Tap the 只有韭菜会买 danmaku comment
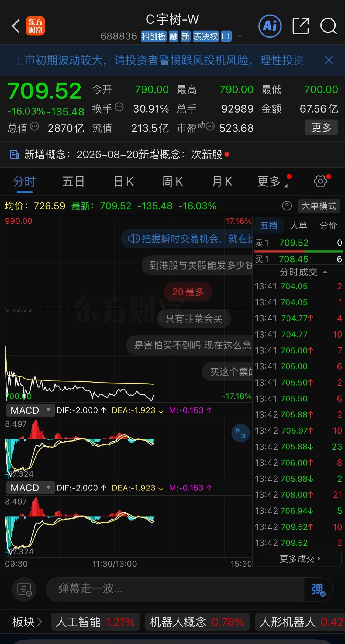This screenshot has height=644, width=345. pos(194,318)
